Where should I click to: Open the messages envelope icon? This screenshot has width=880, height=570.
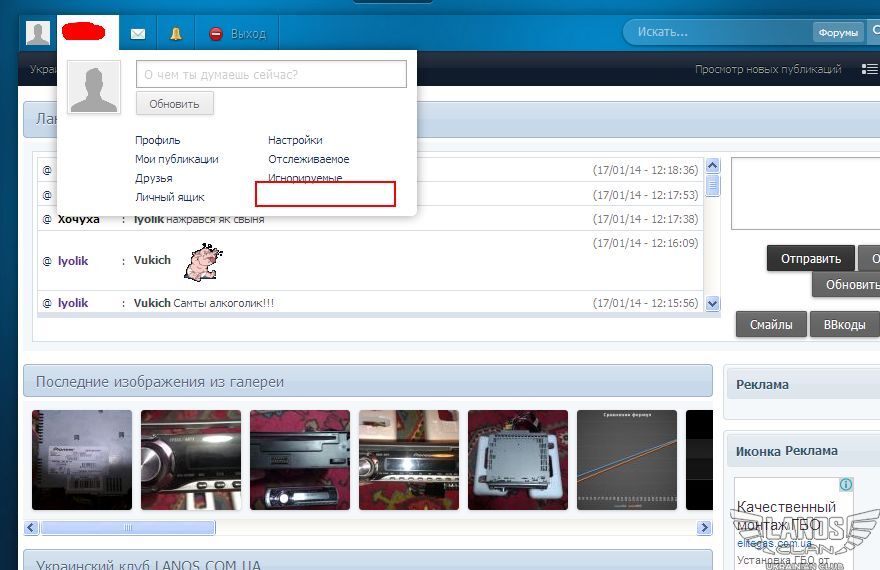pos(138,33)
